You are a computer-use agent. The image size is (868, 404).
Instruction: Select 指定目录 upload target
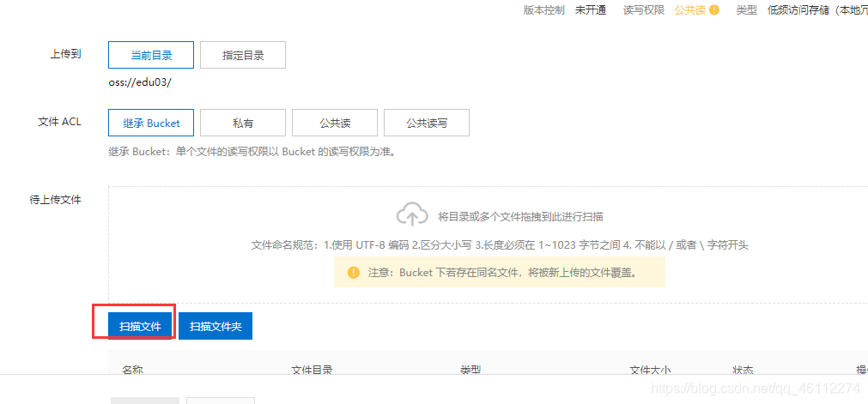click(243, 56)
